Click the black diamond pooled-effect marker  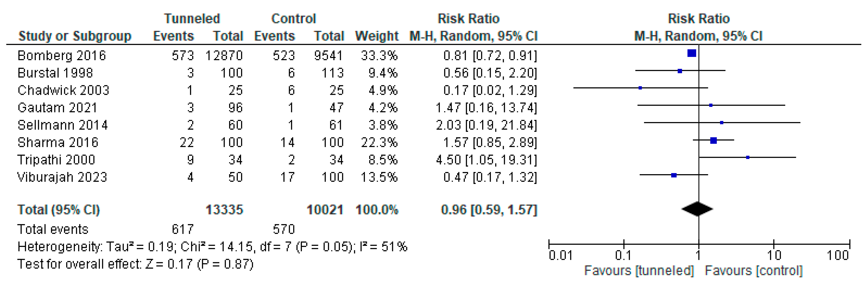click(x=697, y=209)
